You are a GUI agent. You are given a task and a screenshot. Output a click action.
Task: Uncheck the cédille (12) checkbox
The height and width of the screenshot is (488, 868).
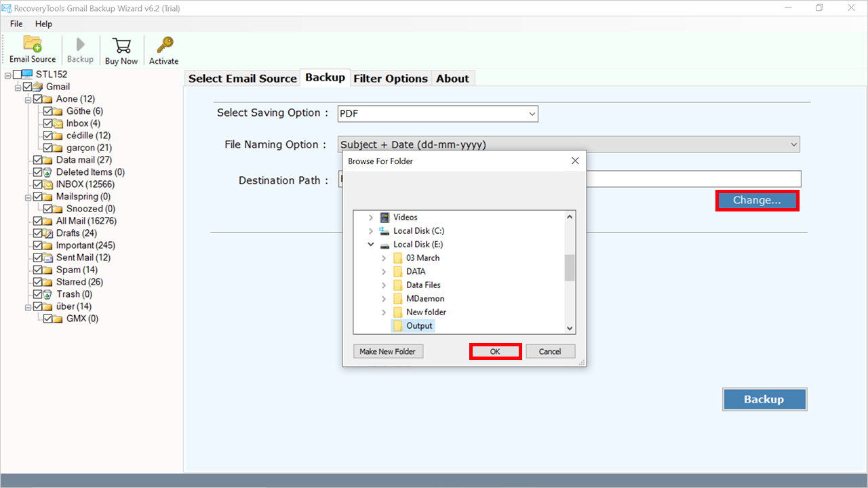pos(48,136)
